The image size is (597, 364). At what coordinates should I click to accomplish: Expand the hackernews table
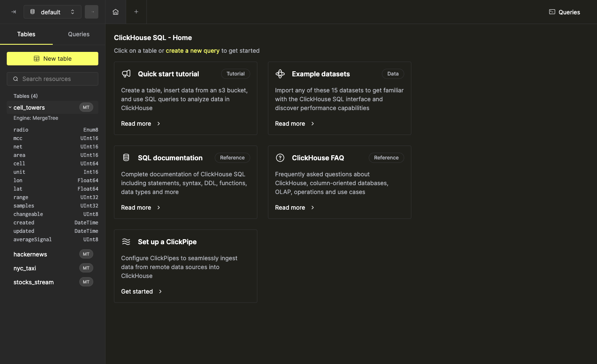(30, 254)
